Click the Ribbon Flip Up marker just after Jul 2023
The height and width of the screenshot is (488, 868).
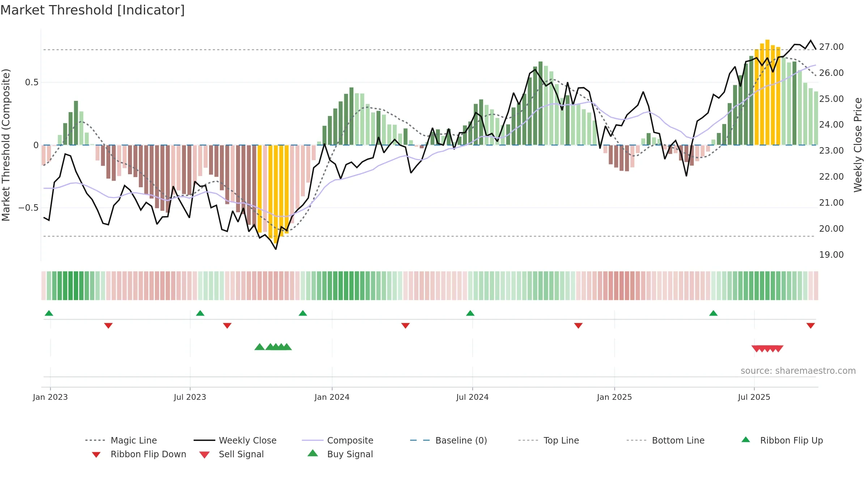pos(200,313)
